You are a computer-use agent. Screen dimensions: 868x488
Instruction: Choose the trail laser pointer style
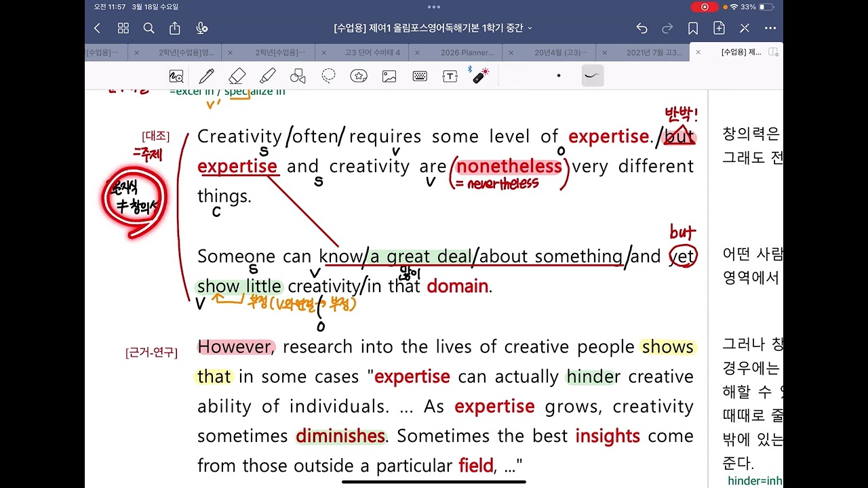point(592,76)
